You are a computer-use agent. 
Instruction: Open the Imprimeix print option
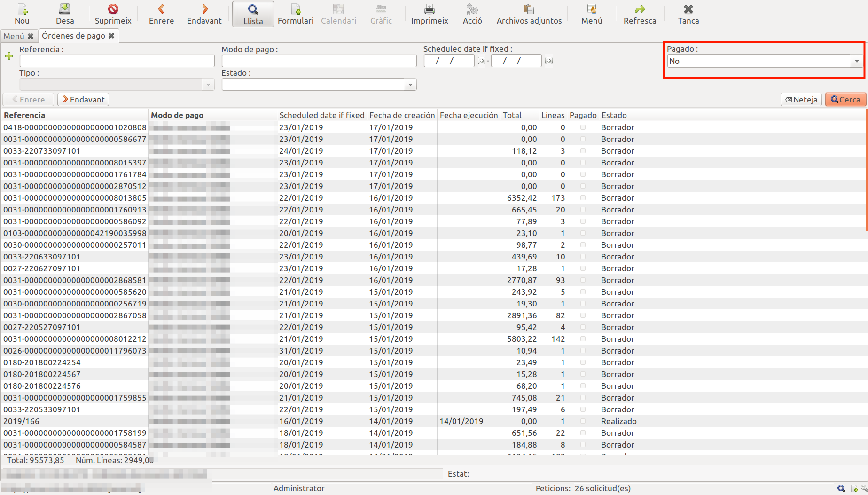point(430,14)
